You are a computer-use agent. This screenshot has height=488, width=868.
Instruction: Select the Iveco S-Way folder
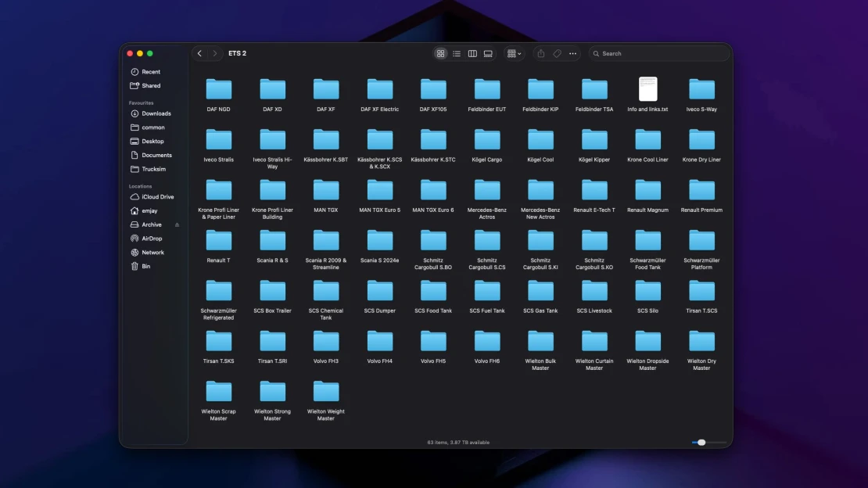(701, 89)
